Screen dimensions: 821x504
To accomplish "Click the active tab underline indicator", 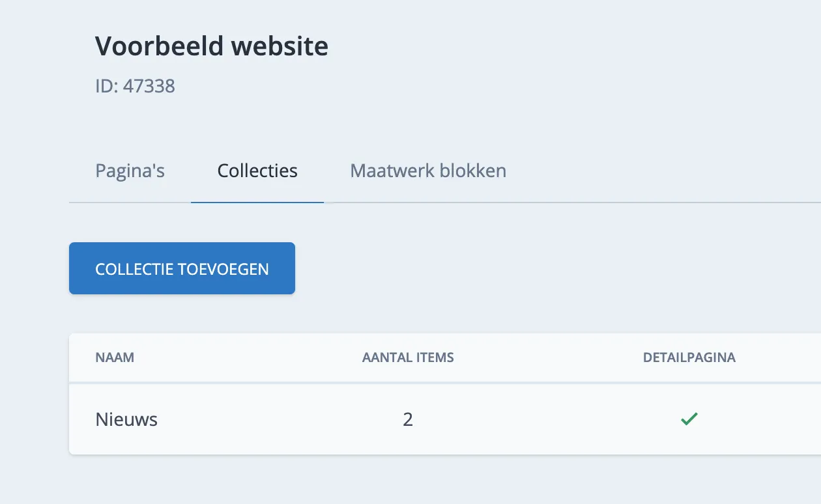I will point(257,203).
